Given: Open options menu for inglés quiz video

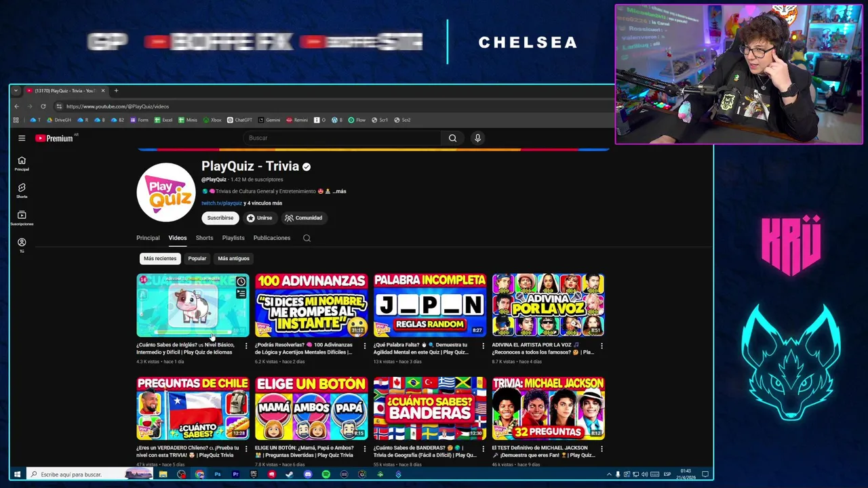Looking at the screenshot, I should point(245,346).
